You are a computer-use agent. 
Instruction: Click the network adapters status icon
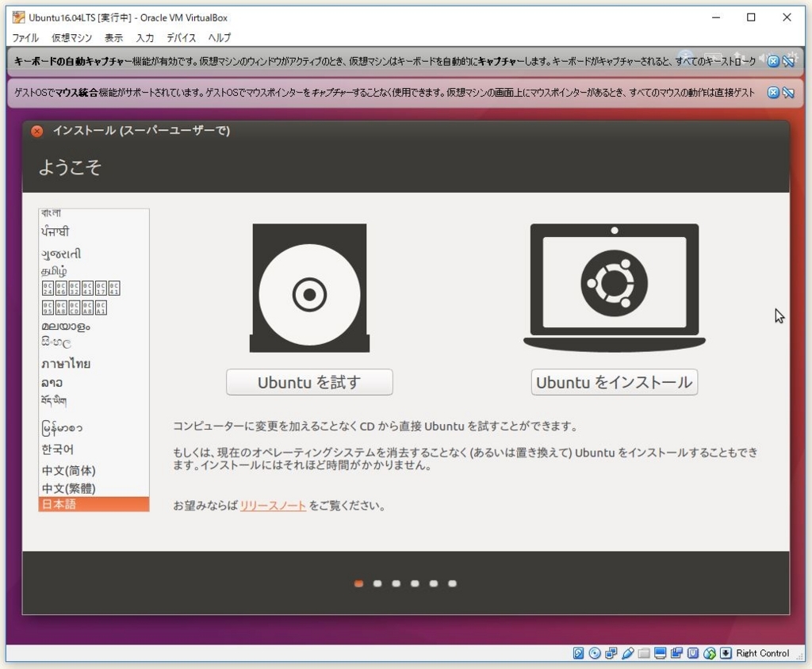(x=611, y=653)
